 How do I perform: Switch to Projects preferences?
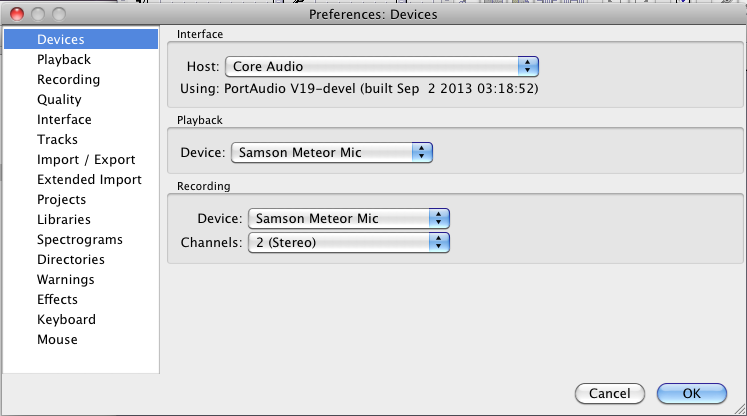[62, 200]
